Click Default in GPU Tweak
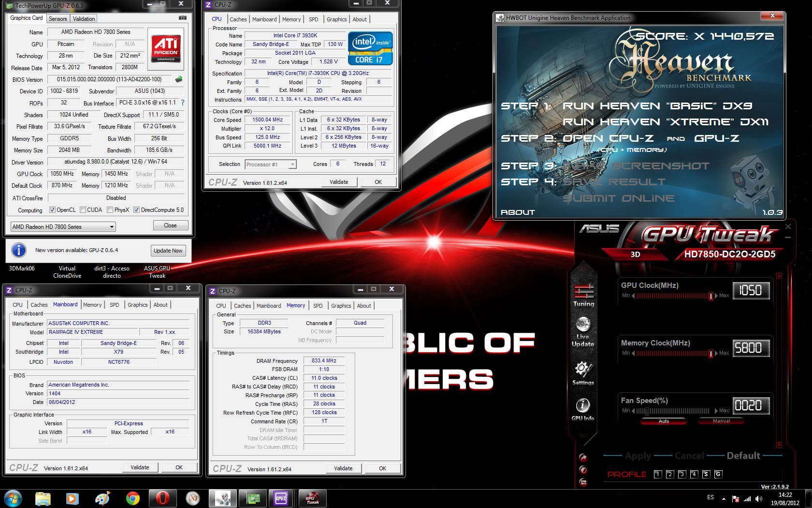 click(x=743, y=456)
